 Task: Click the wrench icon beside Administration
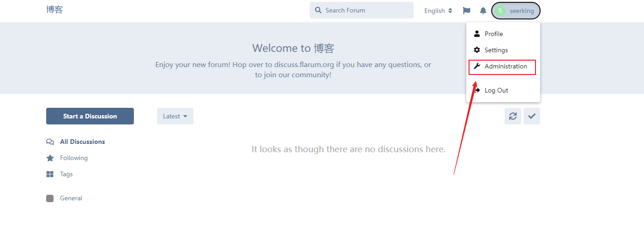(x=477, y=66)
